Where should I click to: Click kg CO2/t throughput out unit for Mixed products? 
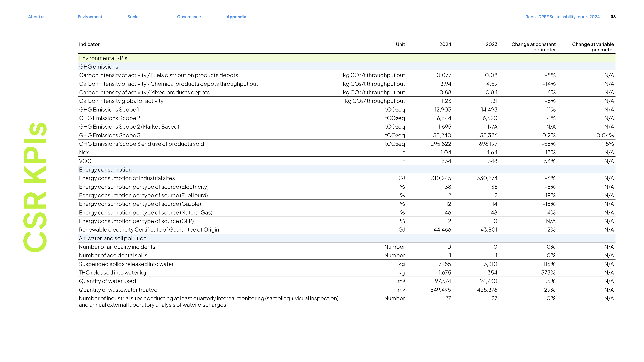374,93
